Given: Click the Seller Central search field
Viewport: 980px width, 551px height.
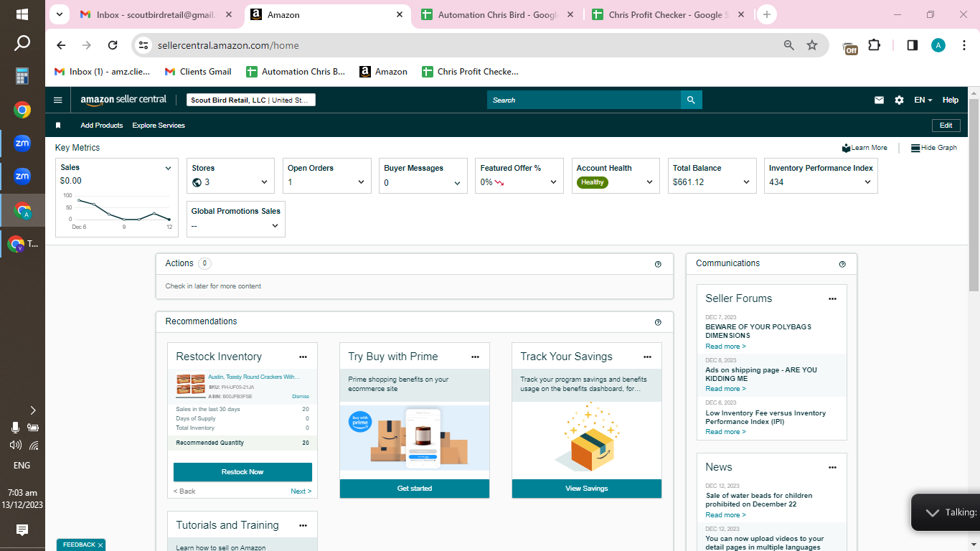Looking at the screenshot, I should tap(584, 100).
